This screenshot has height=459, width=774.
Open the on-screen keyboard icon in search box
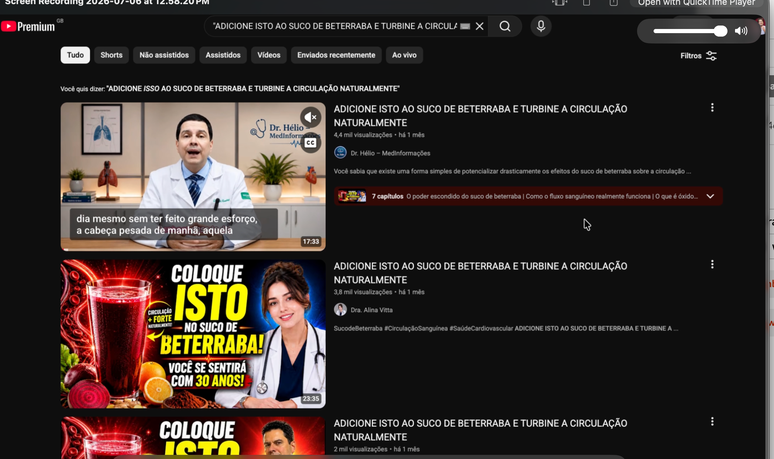pyautogui.click(x=465, y=26)
